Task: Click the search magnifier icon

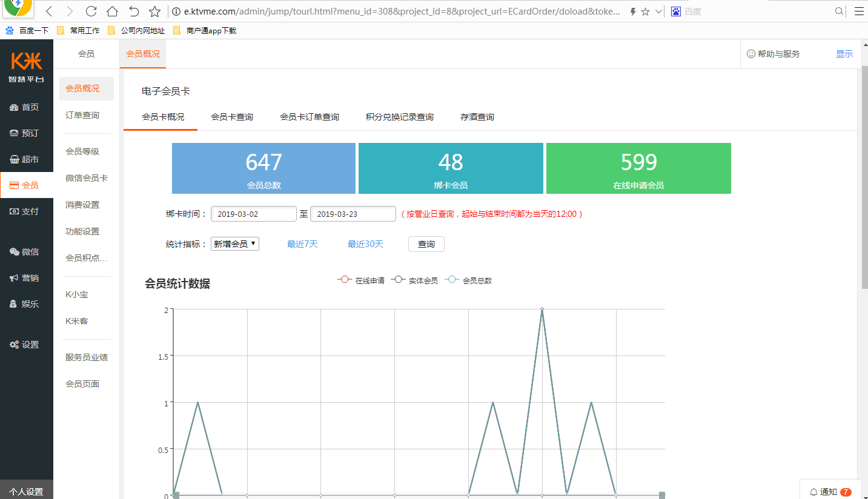Action: 840,11
